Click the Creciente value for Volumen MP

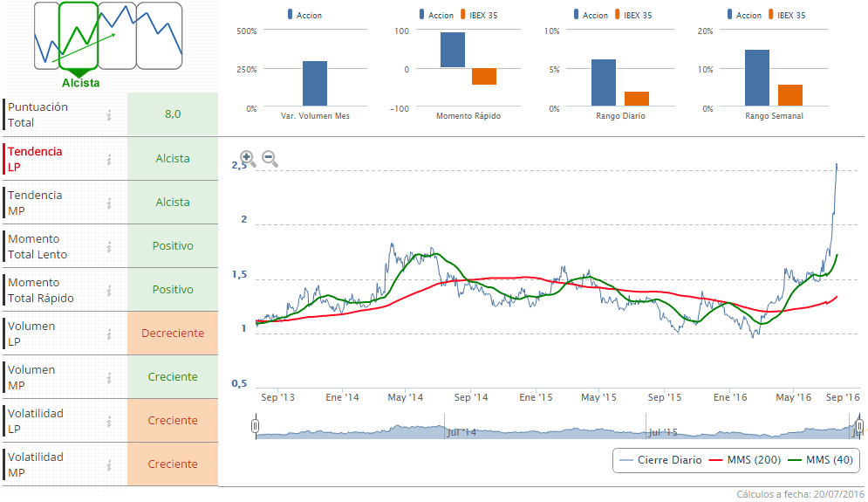(173, 377)
